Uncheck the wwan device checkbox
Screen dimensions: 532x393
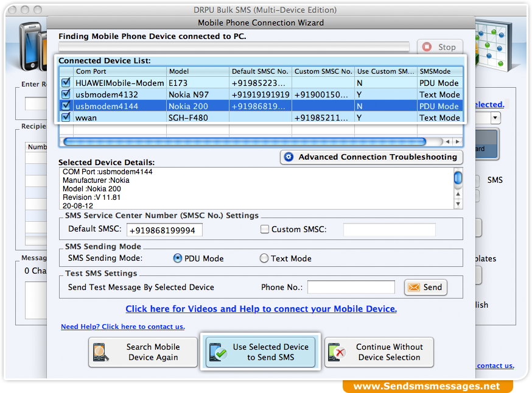click(66, 117)
